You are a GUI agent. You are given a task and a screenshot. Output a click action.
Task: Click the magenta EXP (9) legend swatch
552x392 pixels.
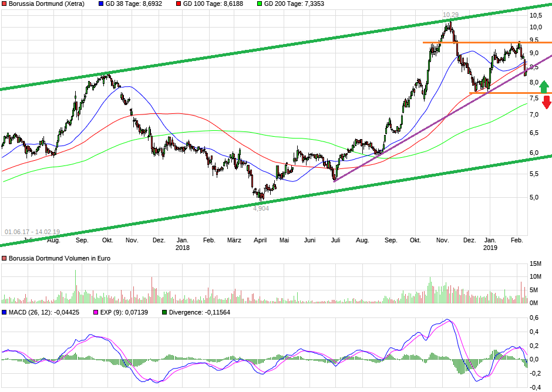click(96, 312)
